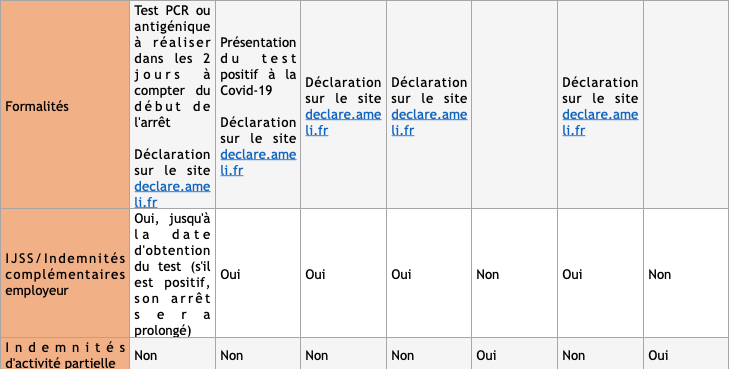The height and width of the screenshot is (369, 731).
Task: Select last 'Non' in the IJSS row
Action: click(x=659, y=274)
